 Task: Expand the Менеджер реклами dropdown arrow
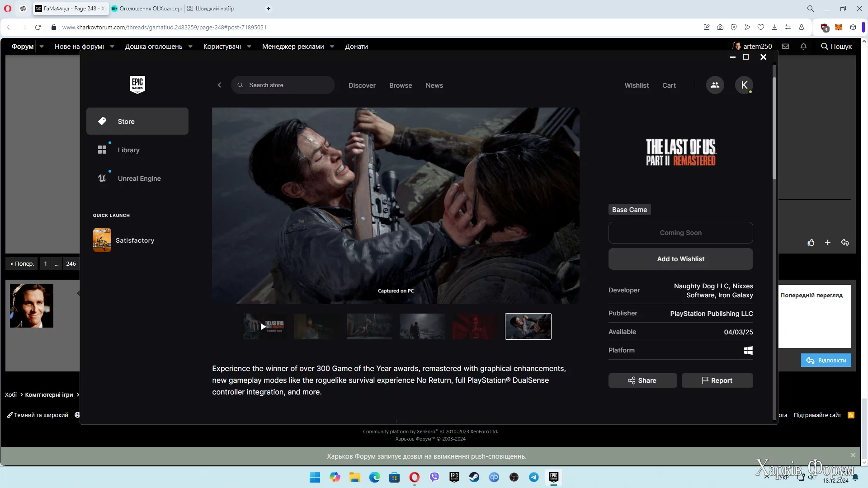click(x=332, y=46)
